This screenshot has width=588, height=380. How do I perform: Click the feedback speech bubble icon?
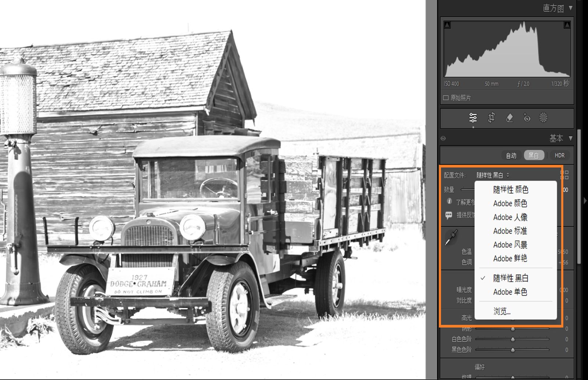(x=449, y=215)
